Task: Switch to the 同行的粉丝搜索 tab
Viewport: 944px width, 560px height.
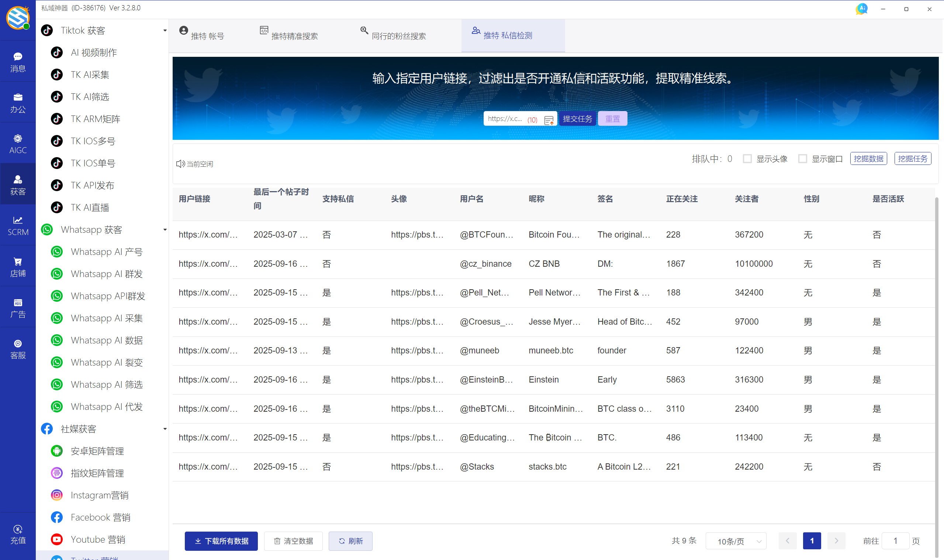Action: (398, 35)
